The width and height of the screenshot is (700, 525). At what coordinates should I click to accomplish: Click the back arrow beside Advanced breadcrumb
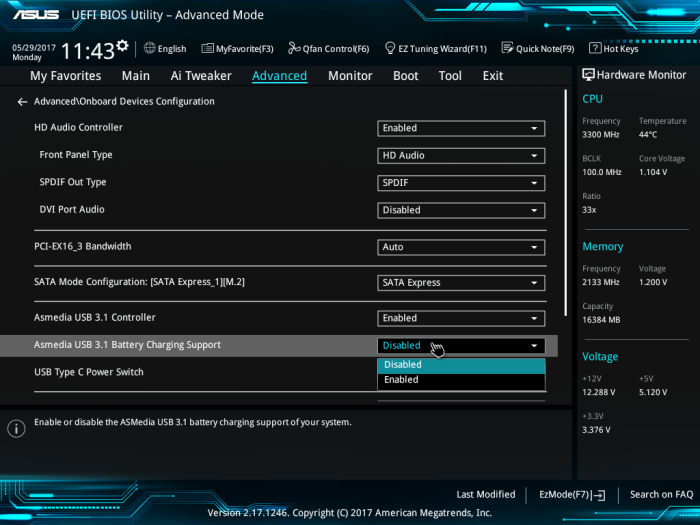[x=22, y=102]
